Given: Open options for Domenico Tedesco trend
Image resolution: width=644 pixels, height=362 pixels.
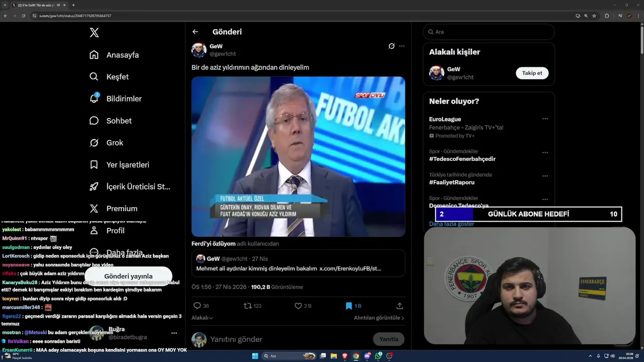Looking at the screenshot, I should coord(545,200).
